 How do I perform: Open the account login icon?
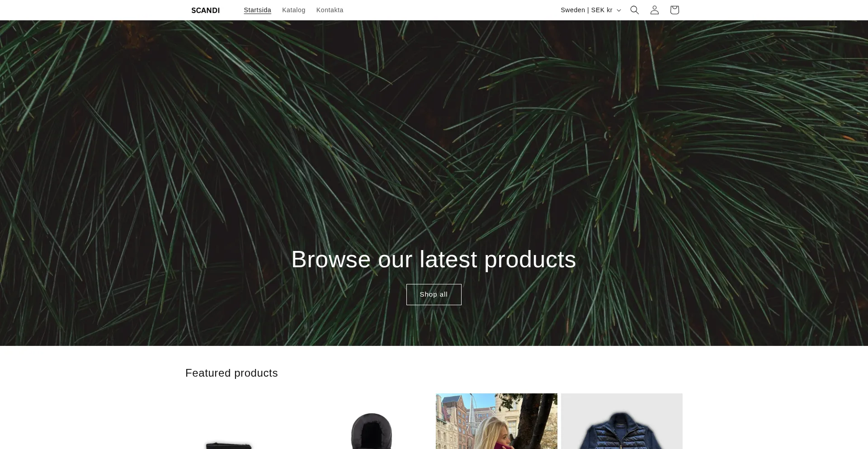(654, 10)
